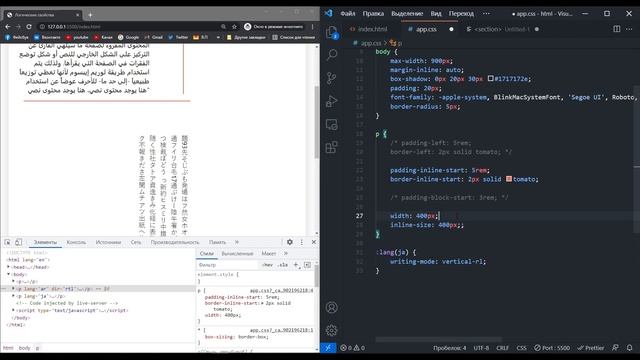Switch to the Консоль DevTools tab

[x=76, y=242]
